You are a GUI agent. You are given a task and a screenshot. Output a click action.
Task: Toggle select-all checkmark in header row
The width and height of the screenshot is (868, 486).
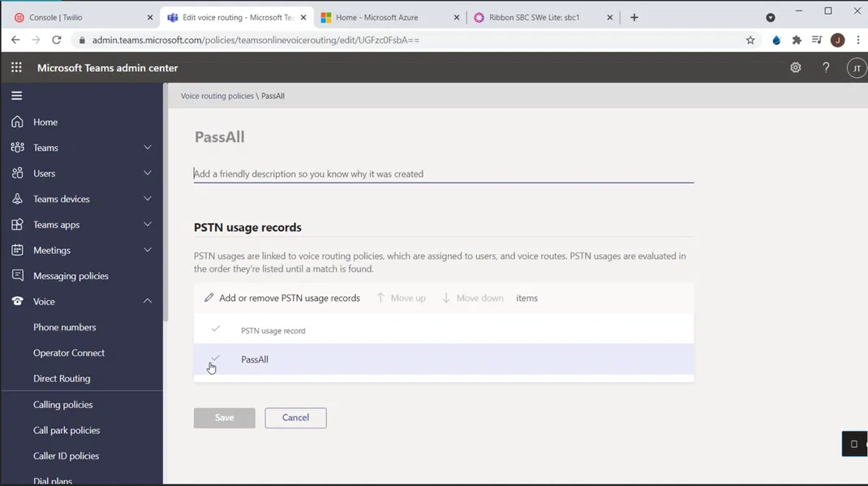point(215,329)
